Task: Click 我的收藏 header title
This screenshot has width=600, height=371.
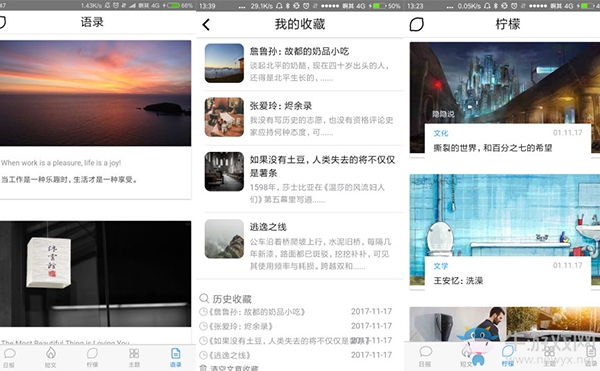Action: (300, 24)
